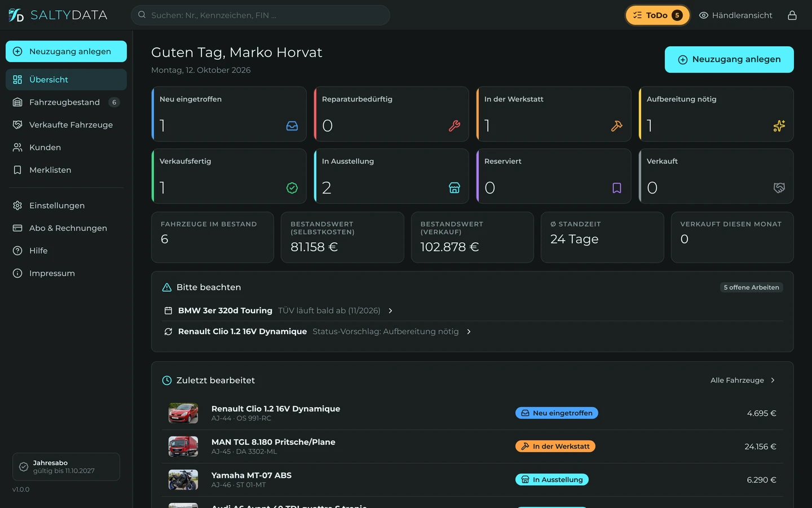Click the hammer icon on In der Werkstatt card
The image size is (812, 508).
tap(617, 126)
